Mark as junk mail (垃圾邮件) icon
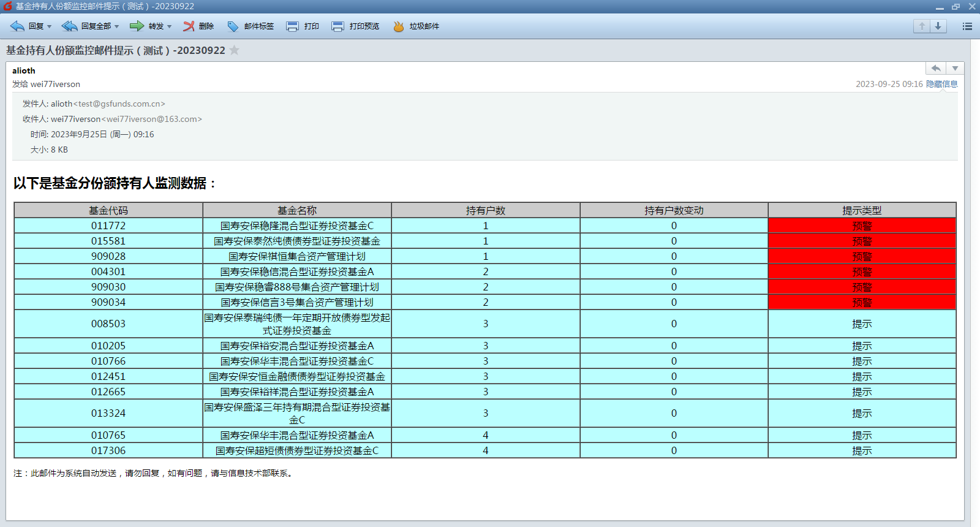 [x=399, y=26]
